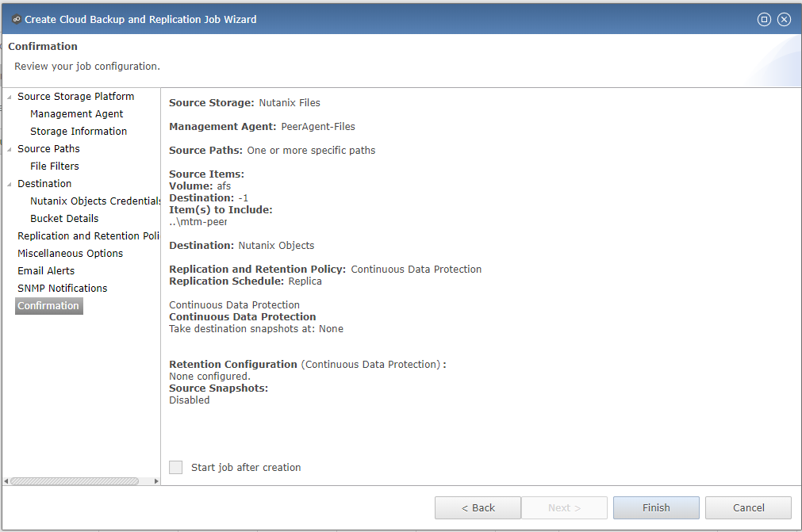Collapse the Source Storage Platform node
This screenshot has height=532, width=802.
pyautogui.click(x=10, y=97)
